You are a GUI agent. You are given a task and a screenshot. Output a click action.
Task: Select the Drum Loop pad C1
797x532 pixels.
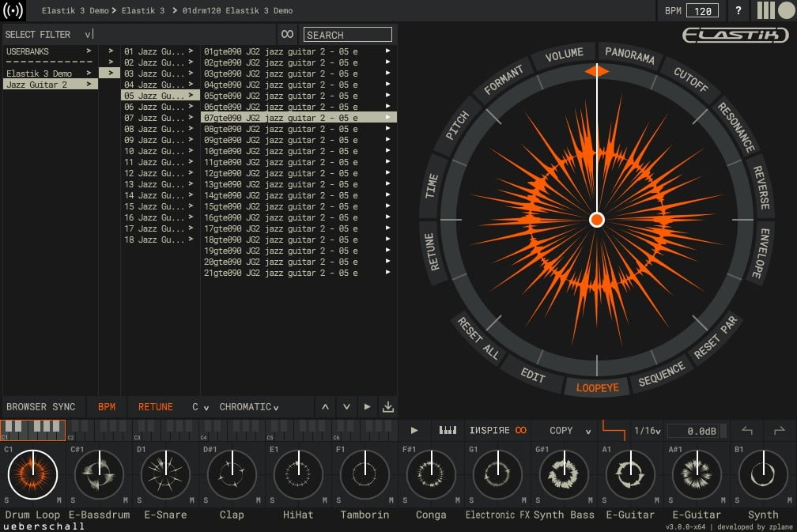click(x=33, y=474)
